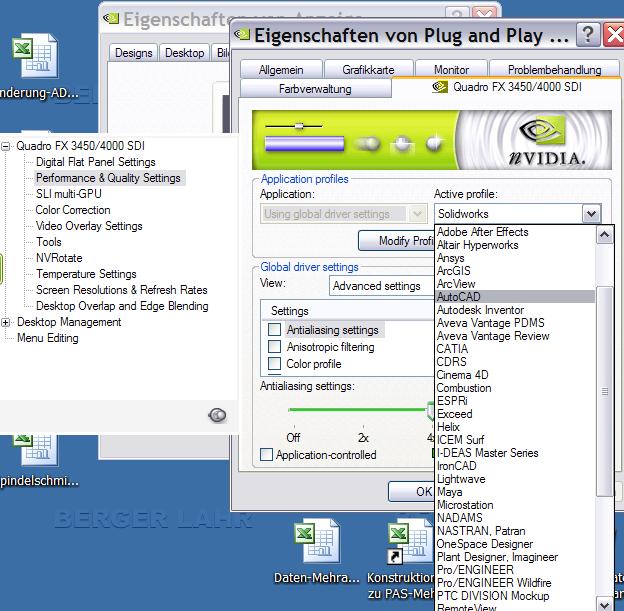Click the Eigenschaften von Anzeige title icon
624x611 pixels.
[x=111, y=18]
